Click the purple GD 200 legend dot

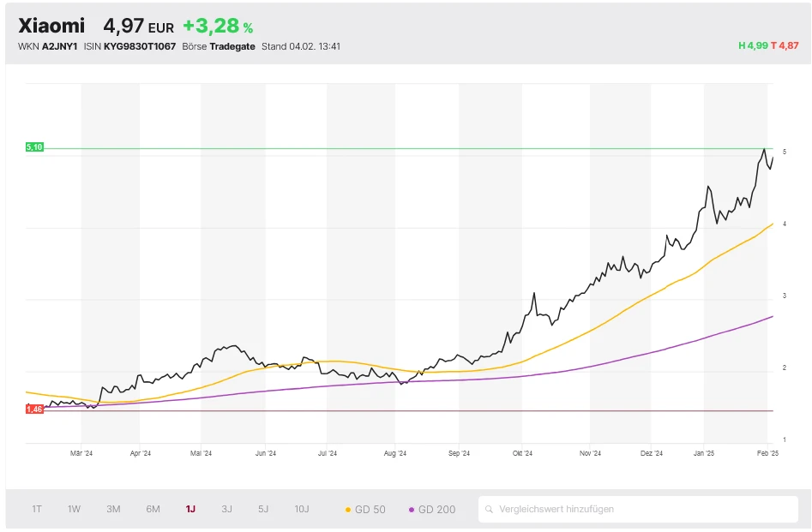click(x=412, y=510)
